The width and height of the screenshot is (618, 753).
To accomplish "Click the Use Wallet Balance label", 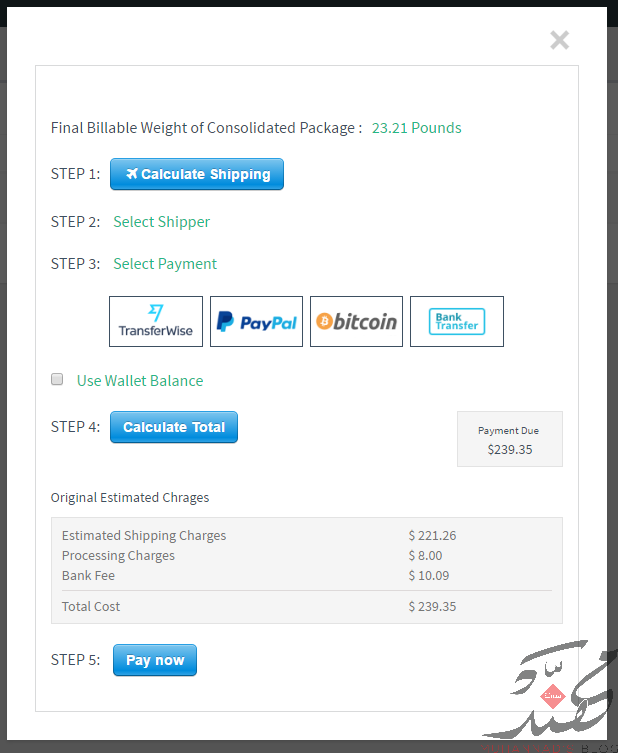I will pos(140,381).
